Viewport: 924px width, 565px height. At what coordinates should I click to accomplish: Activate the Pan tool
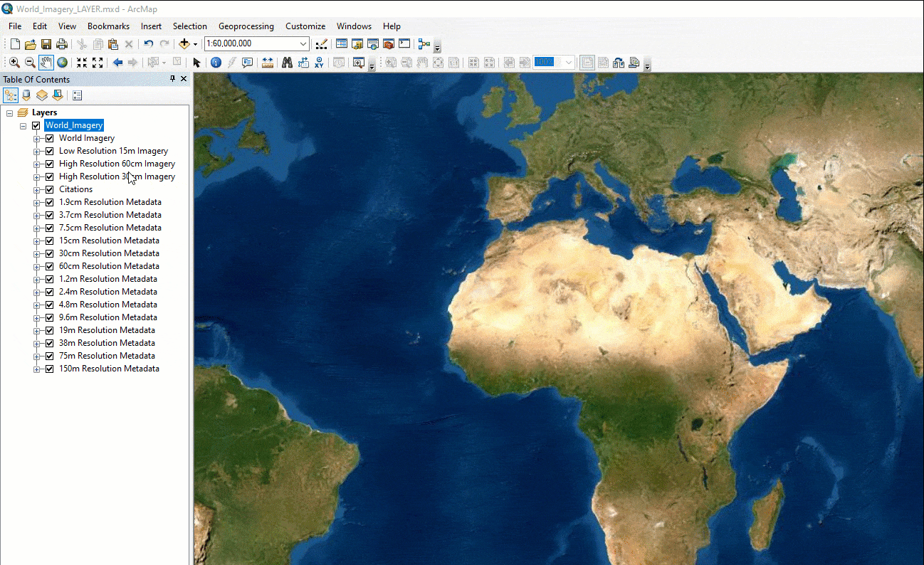click(x=46, y=62)
